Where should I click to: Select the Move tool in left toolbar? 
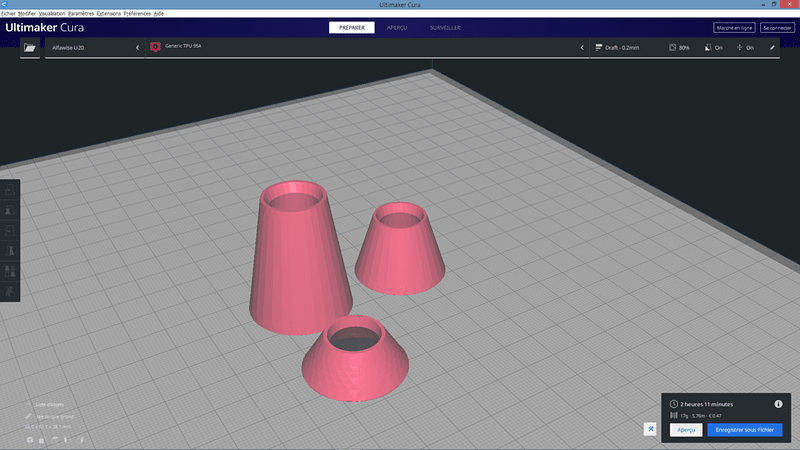10,190
